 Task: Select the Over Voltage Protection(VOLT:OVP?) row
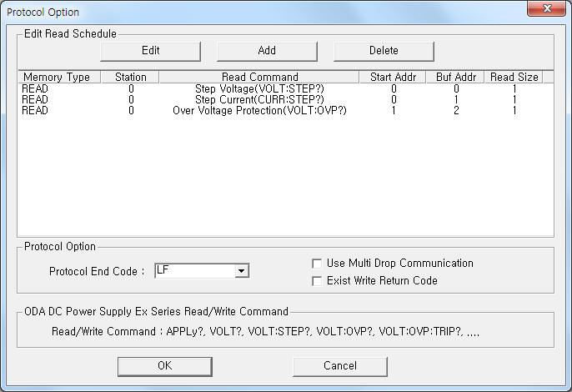[x=286, y=111]
